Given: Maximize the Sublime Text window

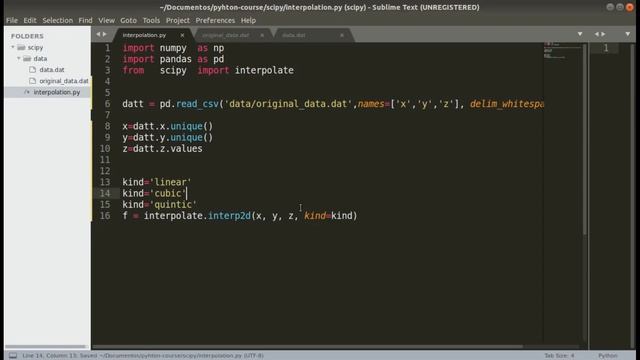Looking at the screenshot, I should [620, 7].
